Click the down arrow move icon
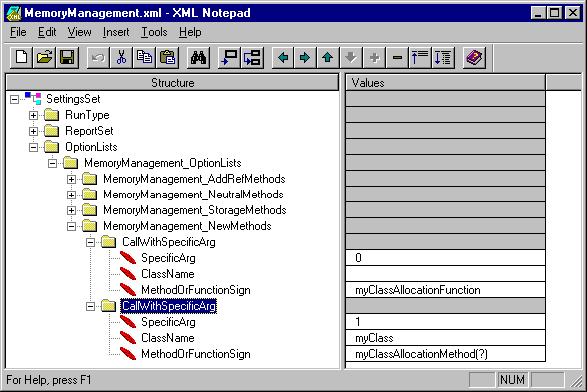The width and height of the screenshot is (587, 392). click(x=351, y=58)
